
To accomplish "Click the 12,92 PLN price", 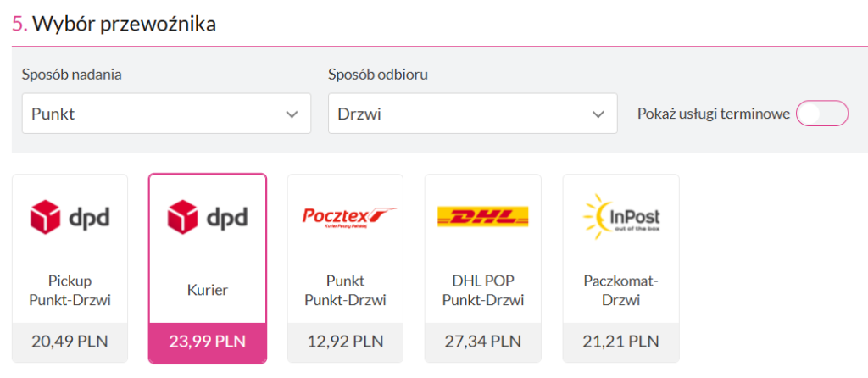I will pos(346,342).
